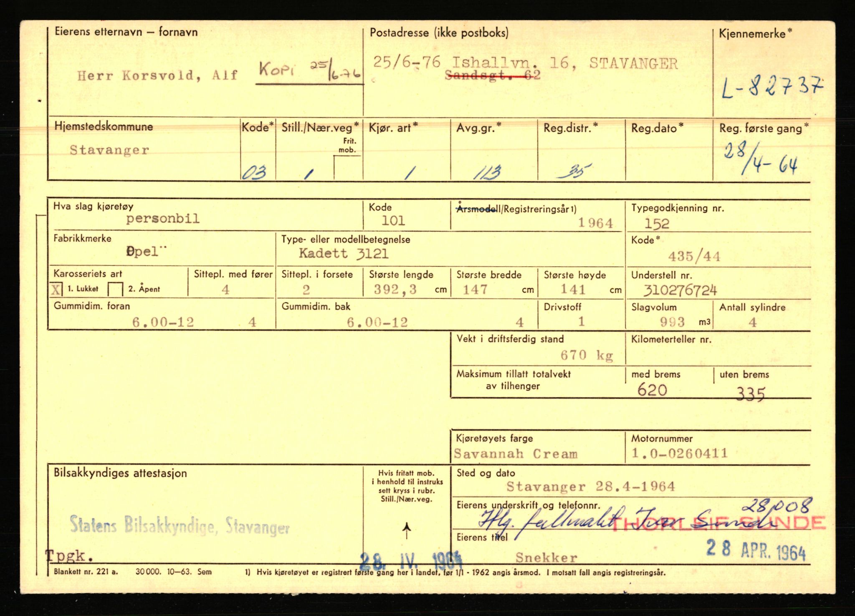The image size is (855, 616).
Task: Click the Reg.distr. value '35'
Action: pyautogui.click(x=574, y=171)
